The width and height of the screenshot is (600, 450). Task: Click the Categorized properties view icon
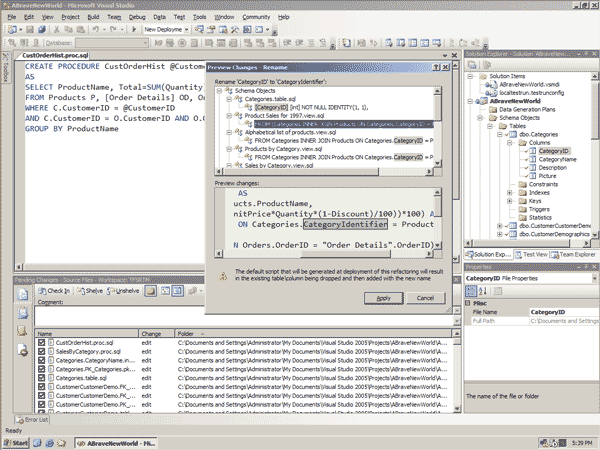(x=471, y=291)
